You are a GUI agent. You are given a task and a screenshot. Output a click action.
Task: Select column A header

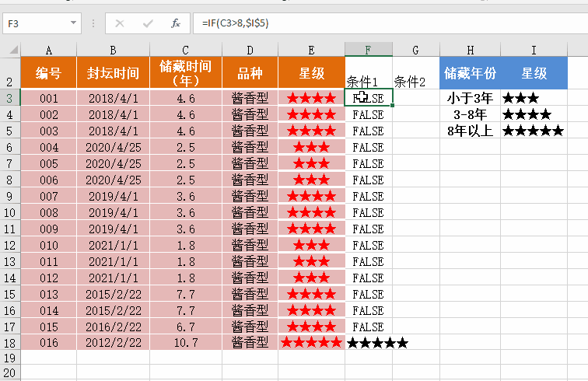[49, 50]
